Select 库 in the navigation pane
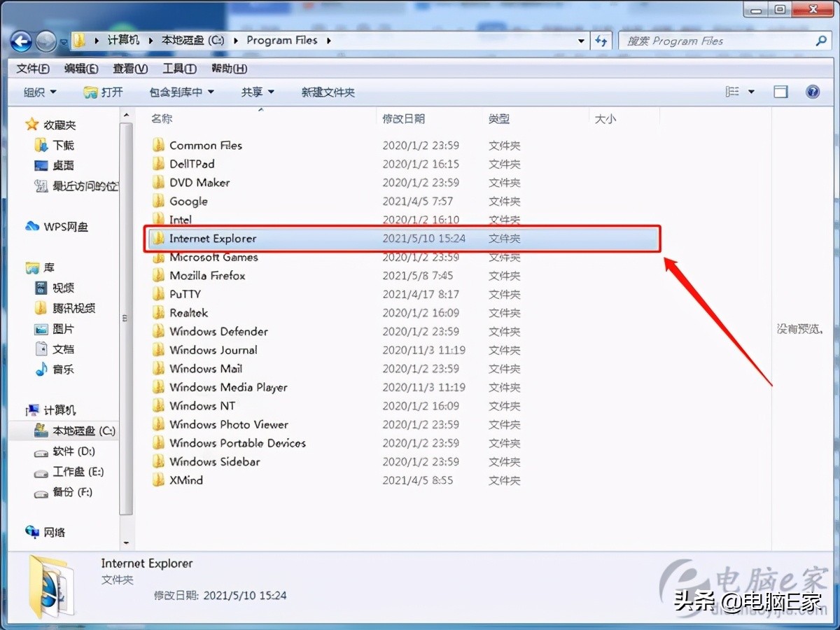Screen dimensions: 840x630 coord(40,267)
